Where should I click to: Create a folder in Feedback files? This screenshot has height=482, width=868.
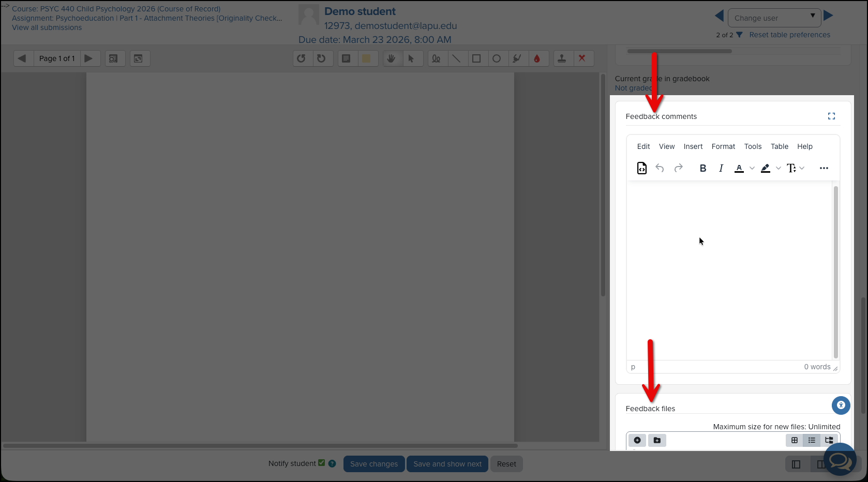coord(657,440)
